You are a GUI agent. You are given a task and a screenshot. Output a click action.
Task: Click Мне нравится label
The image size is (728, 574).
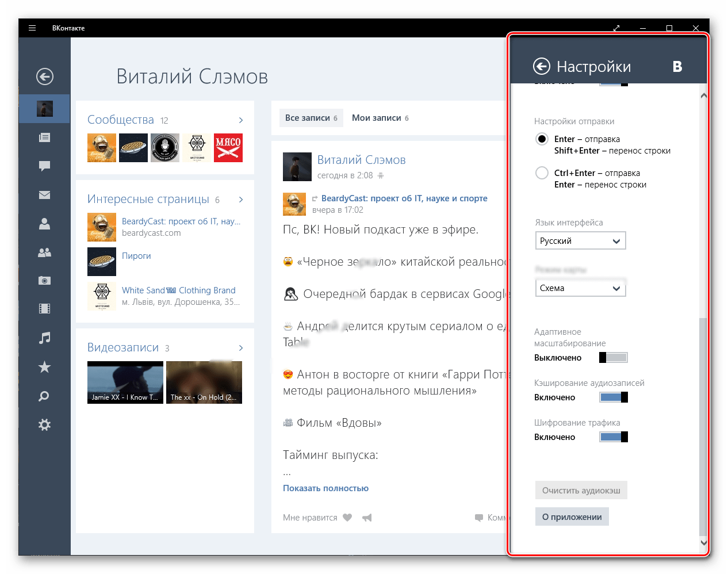pyautogui.click(x=310, y=518)
